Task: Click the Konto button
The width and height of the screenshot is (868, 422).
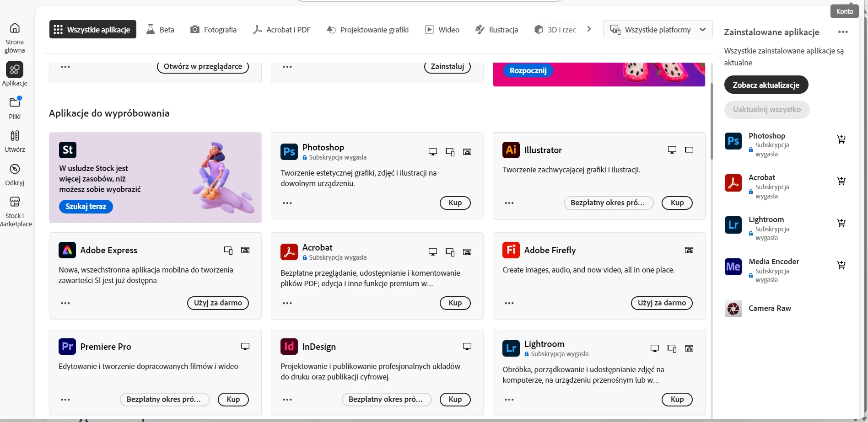Action: coord(844,11)
